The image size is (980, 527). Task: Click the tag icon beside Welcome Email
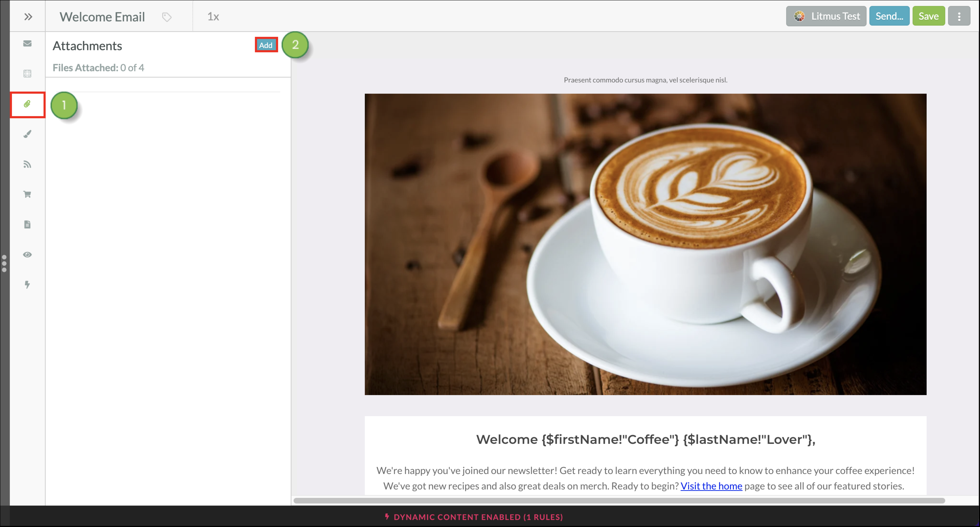tap(167, 17)
